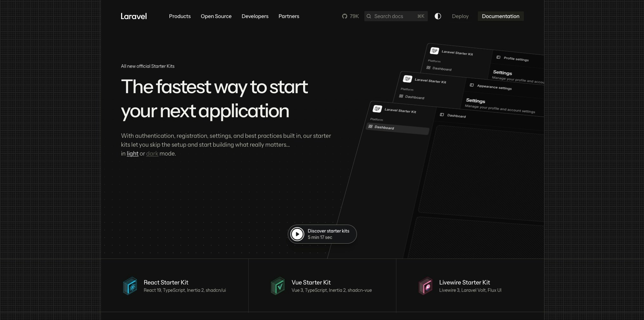Screen dimensions: 644x320
Task: Click the Vue Starter Kit cube icon
Action: (278, 286)
